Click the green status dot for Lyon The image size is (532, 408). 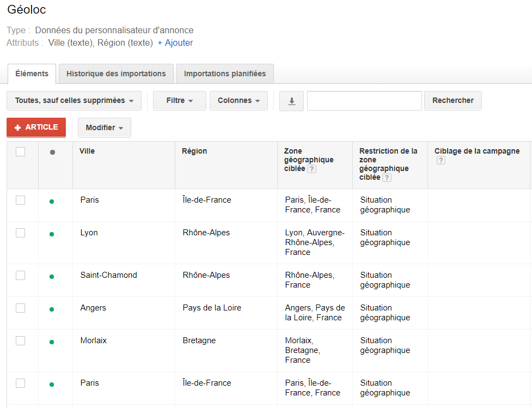point(52,234)
